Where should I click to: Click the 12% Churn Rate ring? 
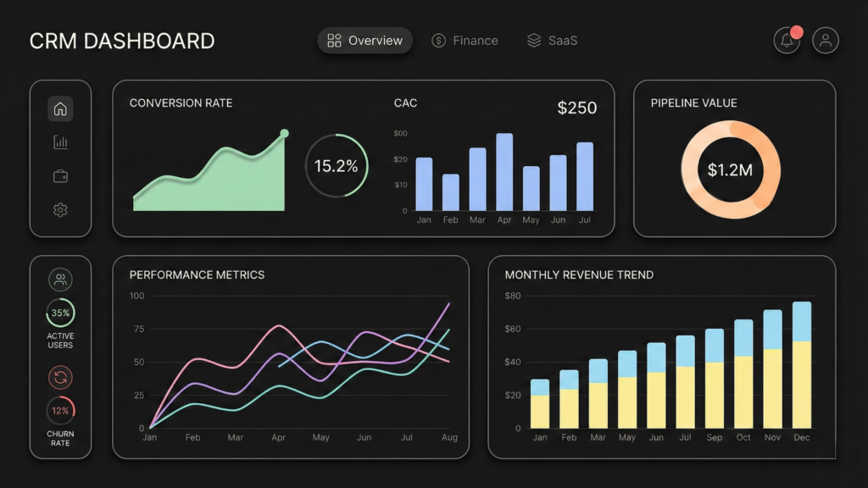(60, 411)
